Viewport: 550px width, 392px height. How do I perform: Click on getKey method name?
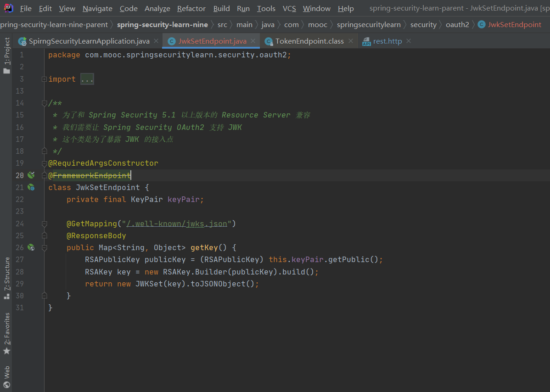click(x=204, y=247)
